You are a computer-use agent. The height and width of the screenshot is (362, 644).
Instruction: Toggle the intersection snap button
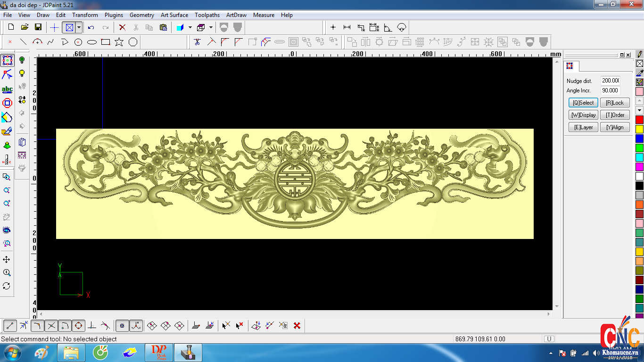51,325
